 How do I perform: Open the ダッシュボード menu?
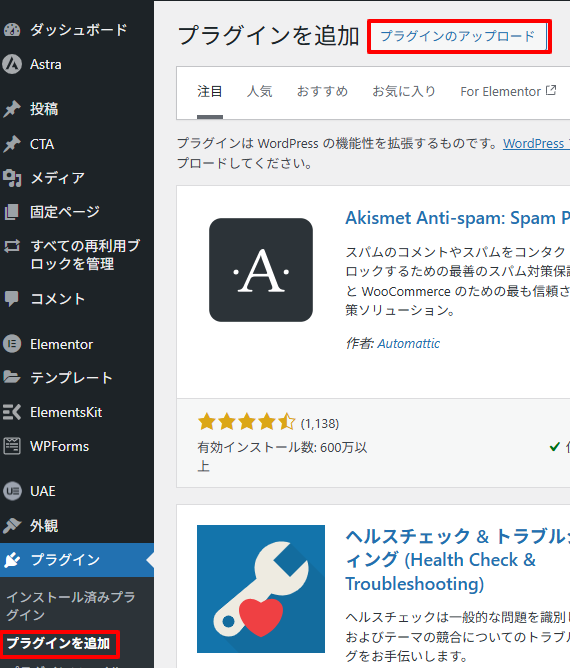coord(79,29)
